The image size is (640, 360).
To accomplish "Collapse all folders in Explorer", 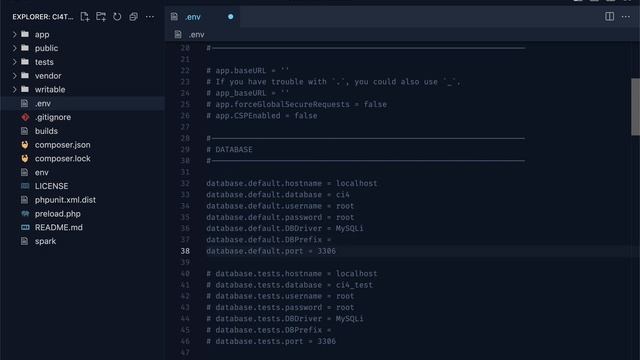I will point(133,17).
